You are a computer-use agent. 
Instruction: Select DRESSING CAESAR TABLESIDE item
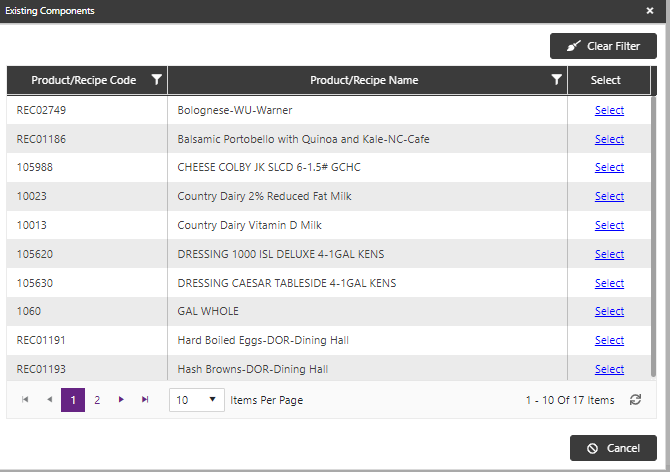pyautogui.click(x=609, y=283)
